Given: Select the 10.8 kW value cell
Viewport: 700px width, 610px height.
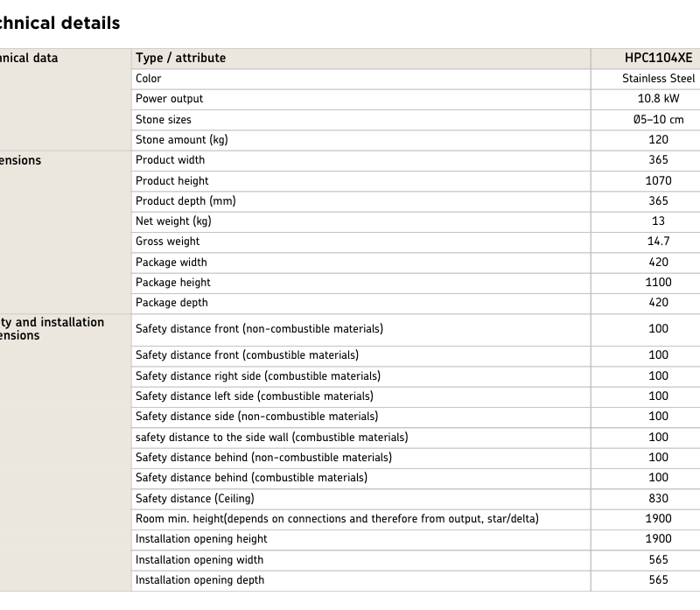Looking at the screenshot, I should point(658,99).
